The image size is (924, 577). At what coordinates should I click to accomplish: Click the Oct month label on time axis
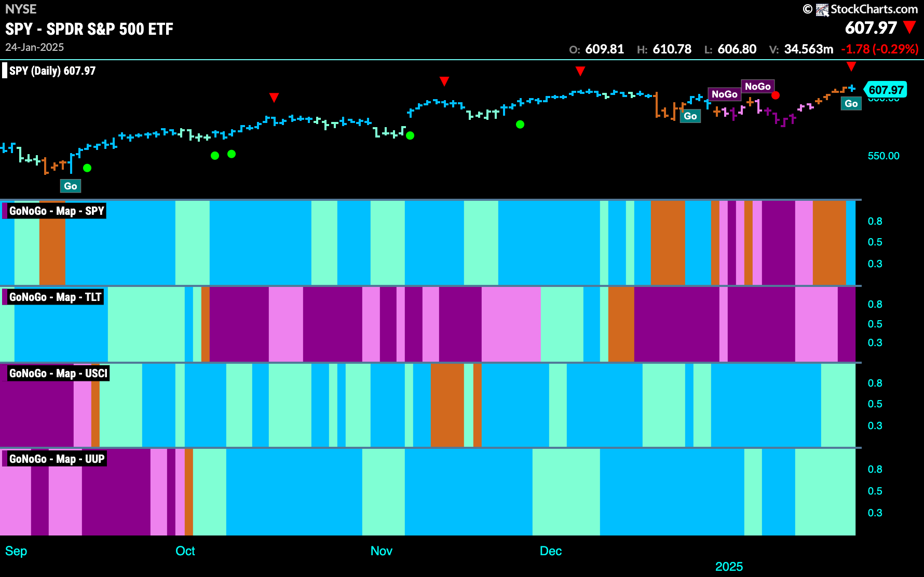185,551
